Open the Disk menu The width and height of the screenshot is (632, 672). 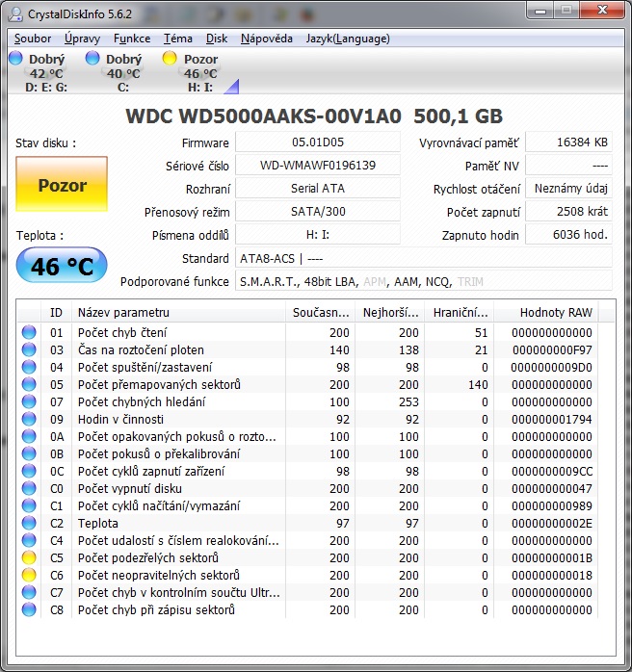[x=217, y=39]
